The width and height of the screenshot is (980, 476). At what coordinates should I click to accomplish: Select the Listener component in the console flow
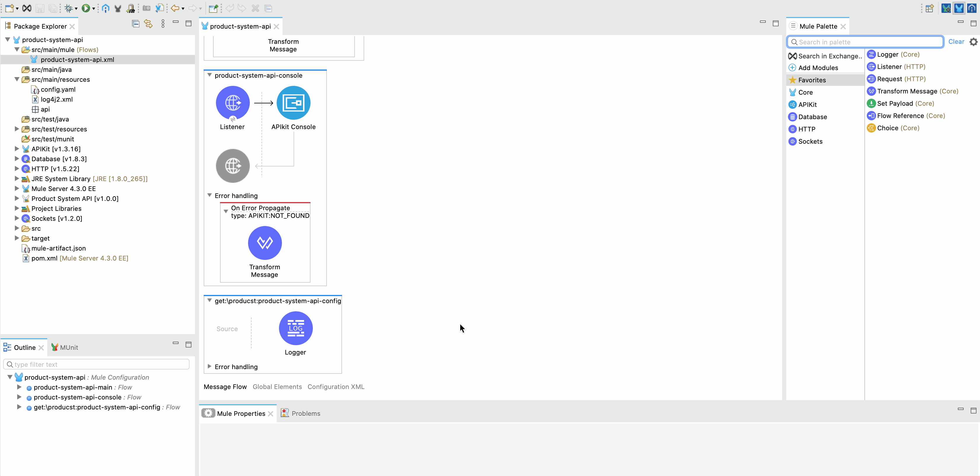[232, 103]
